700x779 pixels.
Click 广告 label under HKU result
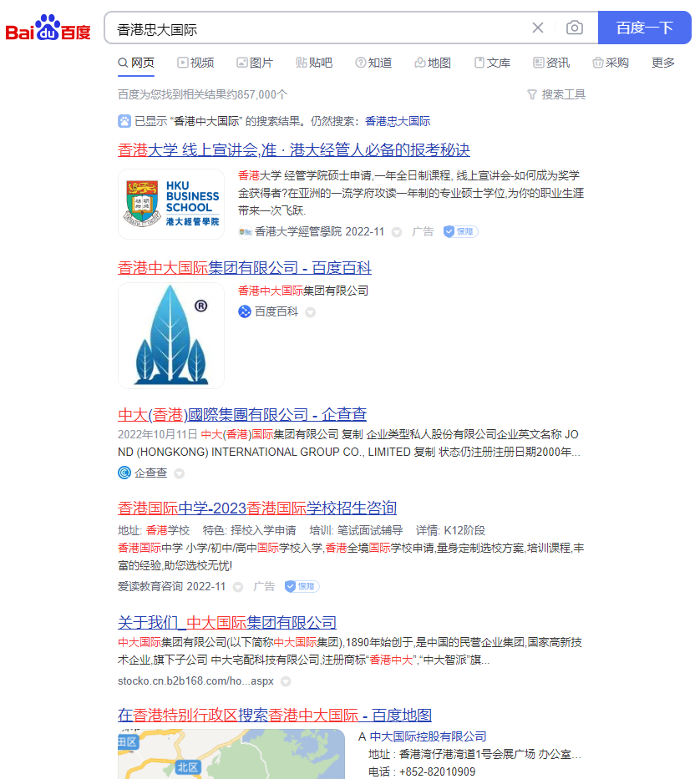click(x=423, y=231)
